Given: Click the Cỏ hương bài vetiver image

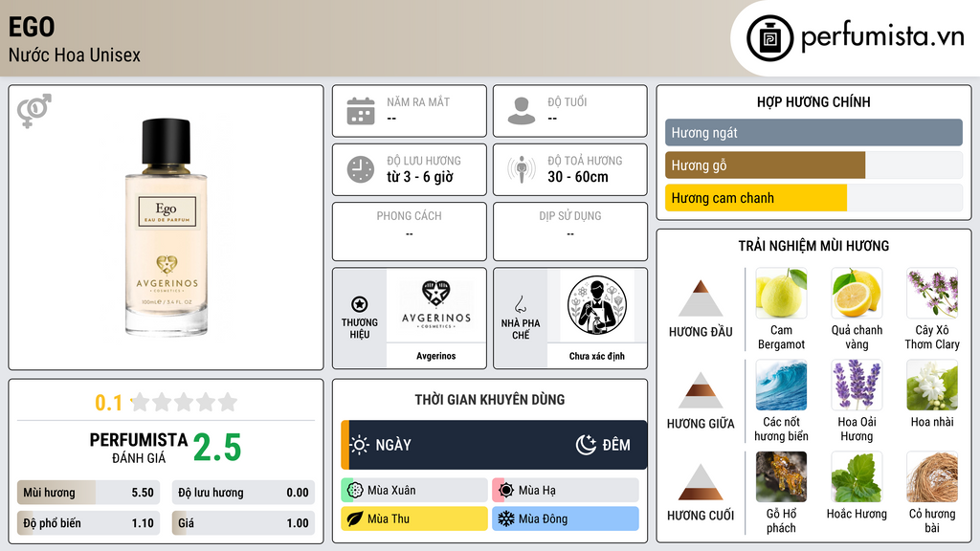Looking at the screenshot, I should coord(932,476).
